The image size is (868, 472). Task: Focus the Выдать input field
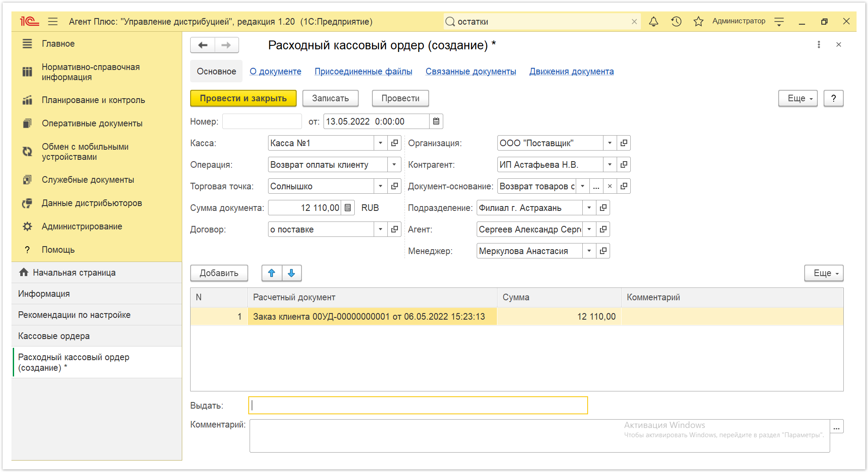[418, 406]
